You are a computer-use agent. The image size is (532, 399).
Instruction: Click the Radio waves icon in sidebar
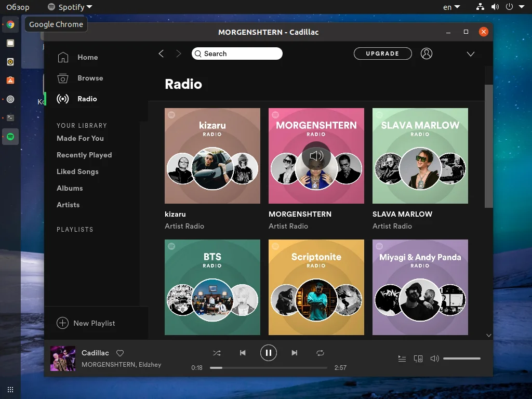[x=62, y=99]
